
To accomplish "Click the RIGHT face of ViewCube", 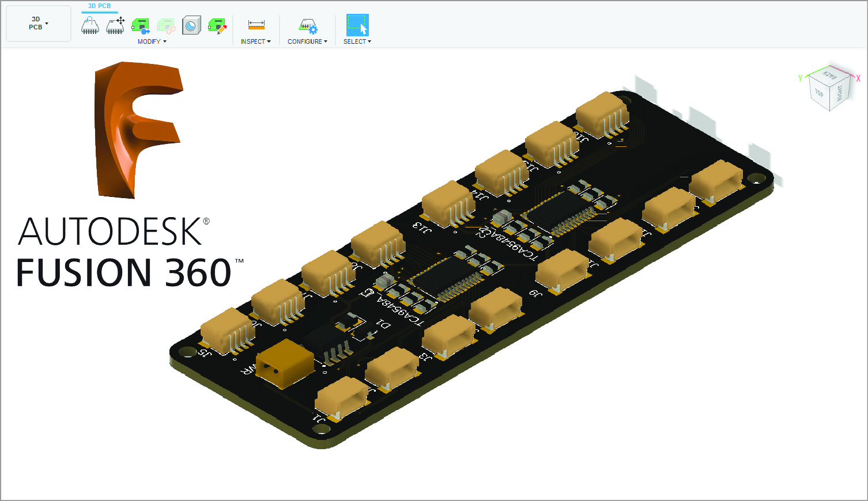I will (x=840, y=92).
